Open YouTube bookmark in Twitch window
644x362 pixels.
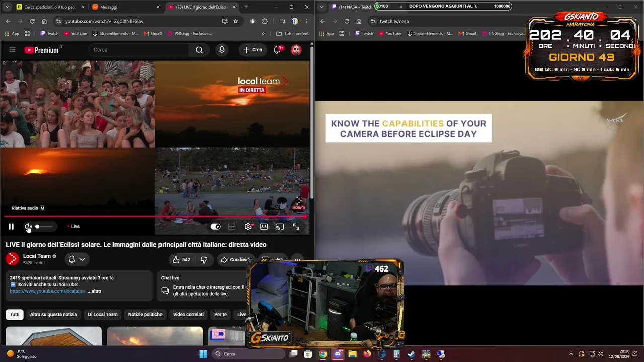(x=390, y=34)
